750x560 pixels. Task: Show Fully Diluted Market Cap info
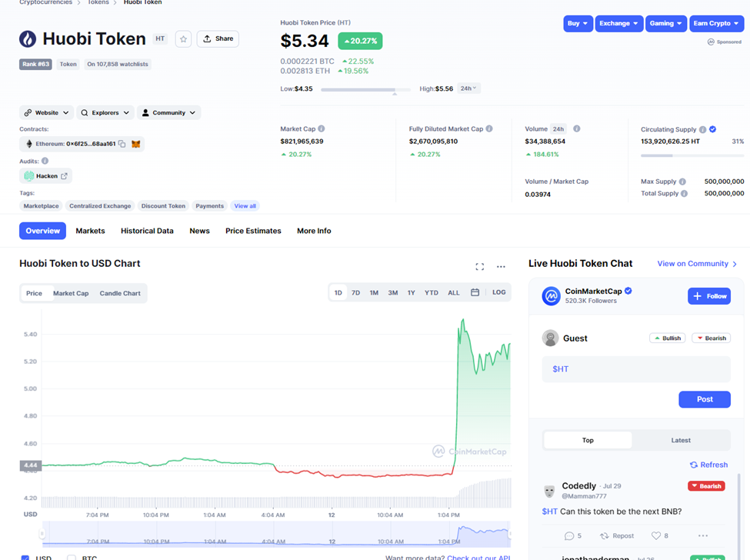pos(489,128)
